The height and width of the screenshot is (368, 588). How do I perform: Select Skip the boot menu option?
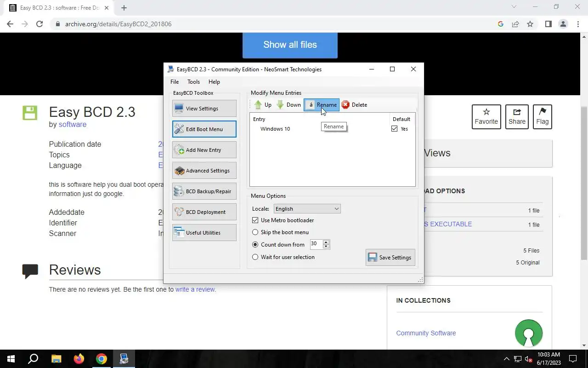tap(255, 232)
